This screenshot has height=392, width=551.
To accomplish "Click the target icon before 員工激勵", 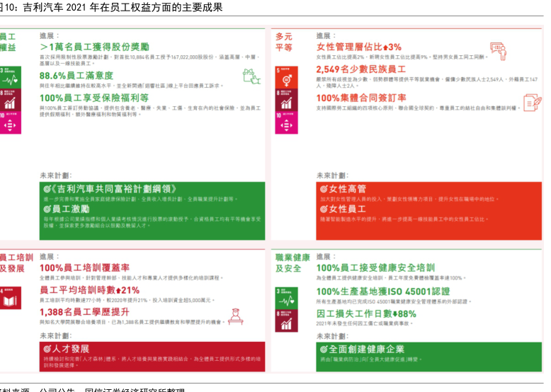I will coord(47,209).
